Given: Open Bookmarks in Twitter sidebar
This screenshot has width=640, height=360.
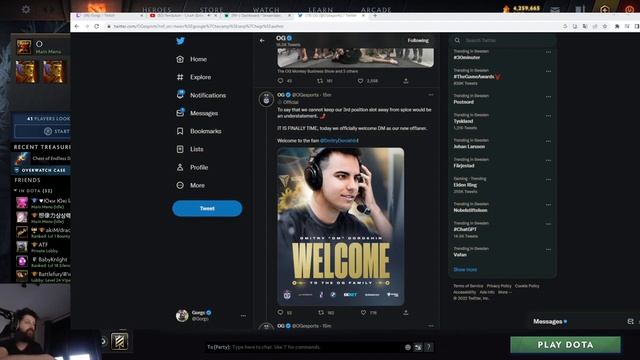Looking at the screenshot, I should click(x=199, y=131).
